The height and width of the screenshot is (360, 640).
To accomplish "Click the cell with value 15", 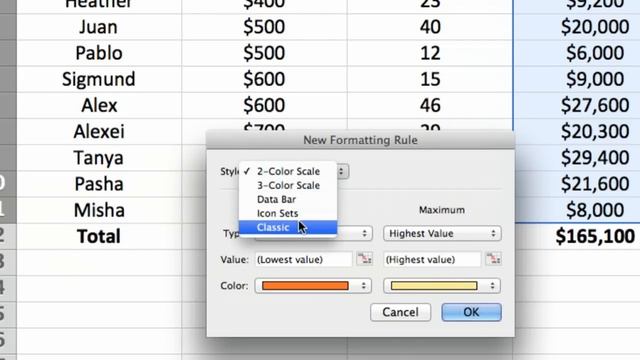I will (x=430, y=79).
